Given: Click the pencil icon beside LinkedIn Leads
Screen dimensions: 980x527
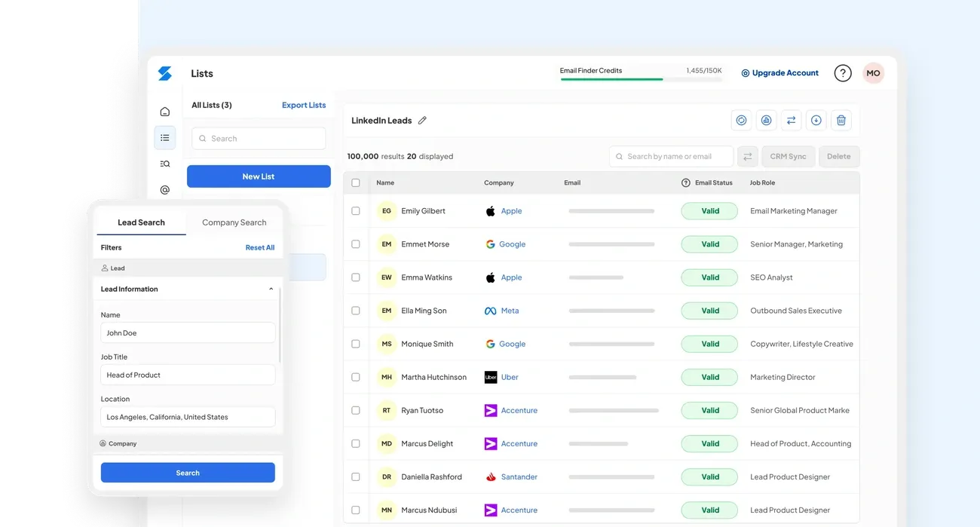Looking at the screenshot, I should pyautogui.click(x=422, y=121).
